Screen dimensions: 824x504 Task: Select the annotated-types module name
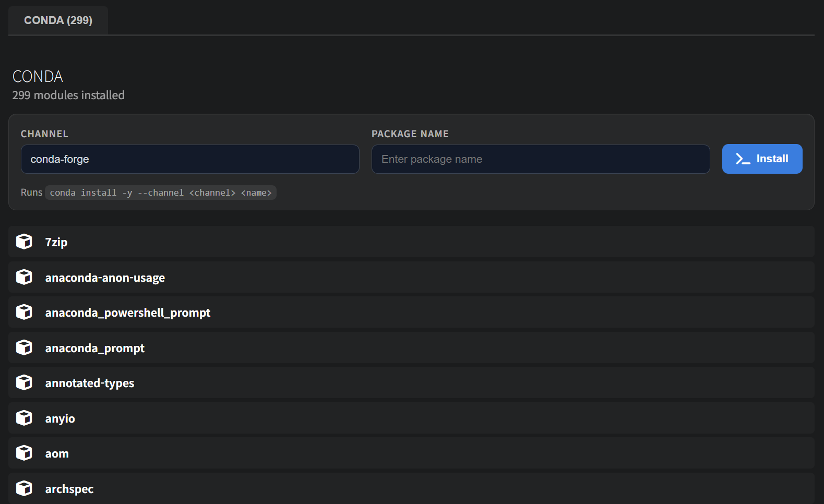click(x=90, y=383)
